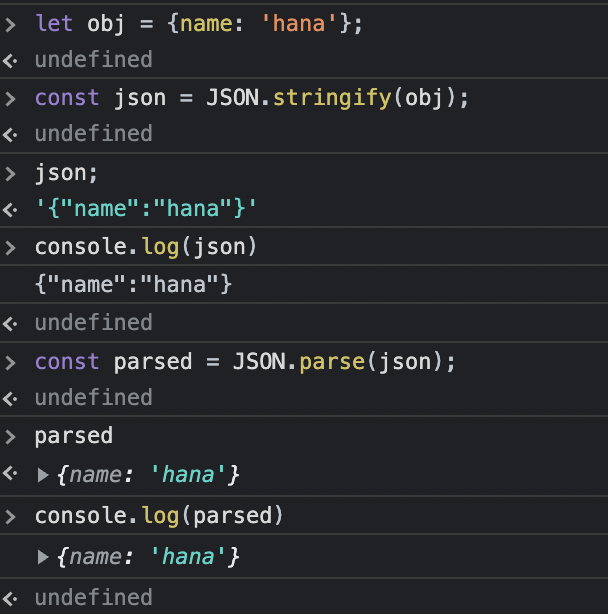The height and width of the screenshot is (614, 608).
Task: Click the console.log(parsed) input line
Action: click(x=159, y=515)
